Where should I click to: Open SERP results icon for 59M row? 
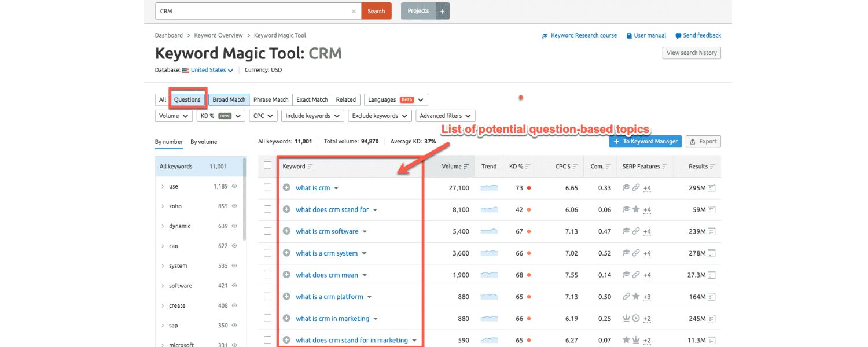pos(712,209)
